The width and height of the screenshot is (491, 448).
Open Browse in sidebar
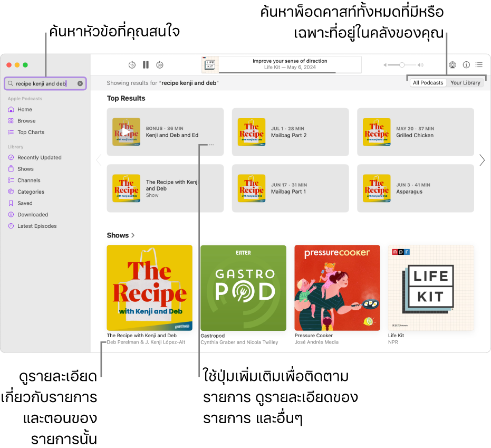(26, 121)
